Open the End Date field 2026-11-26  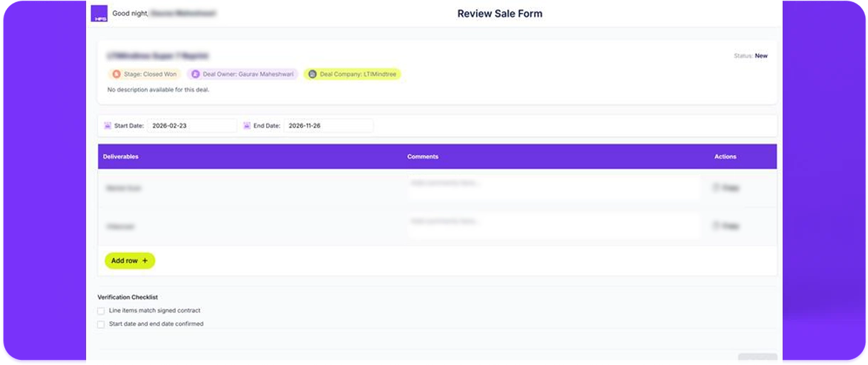coord(328,126)
